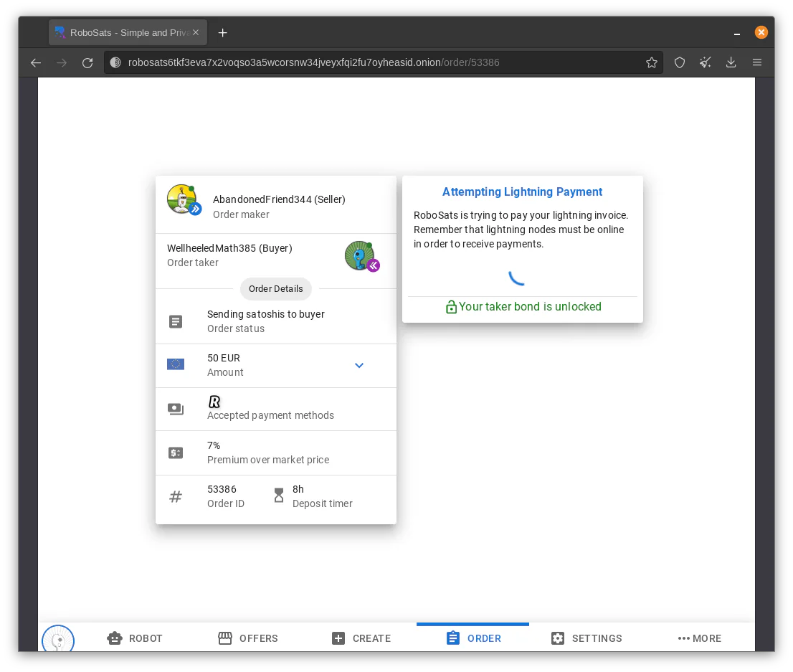Viewport: 793px width, 672px height.
Task: Click the robot profile avatar in bottom bar
Action: [58, 638]
